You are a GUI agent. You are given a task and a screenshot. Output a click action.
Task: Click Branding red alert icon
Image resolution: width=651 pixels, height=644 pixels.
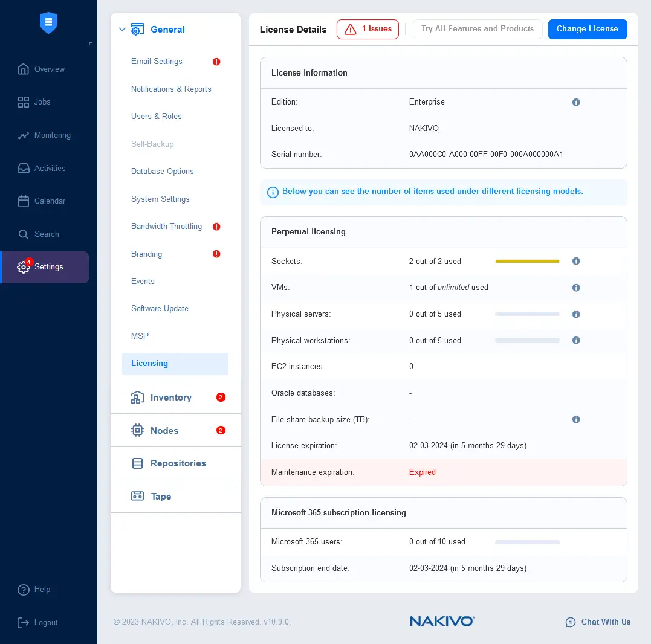216,254
